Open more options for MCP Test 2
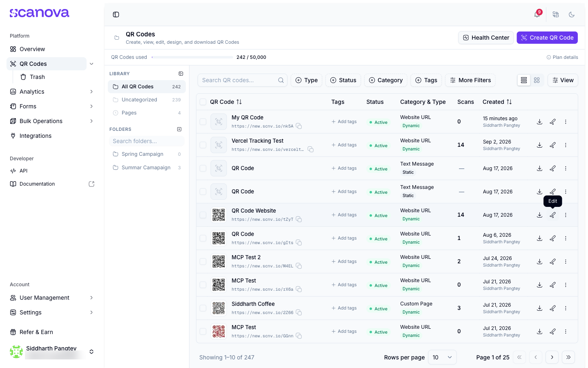588x368 pixels. [x=566, y=261]
